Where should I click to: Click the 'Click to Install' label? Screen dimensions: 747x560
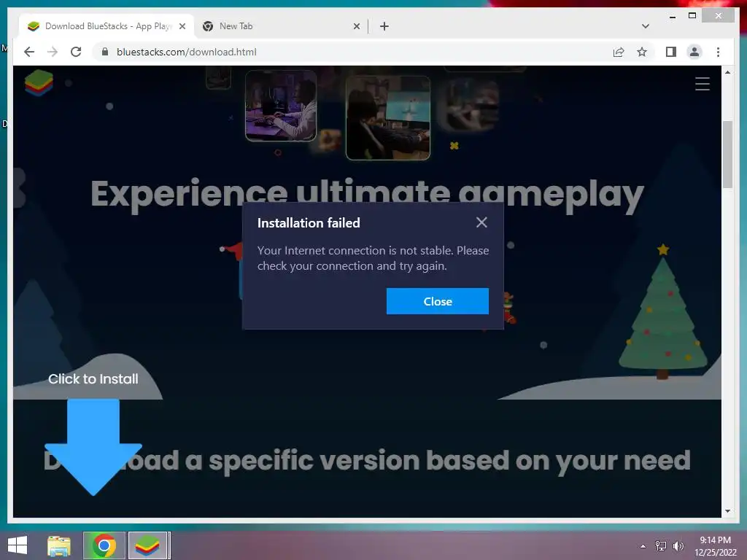coord(93,379)
